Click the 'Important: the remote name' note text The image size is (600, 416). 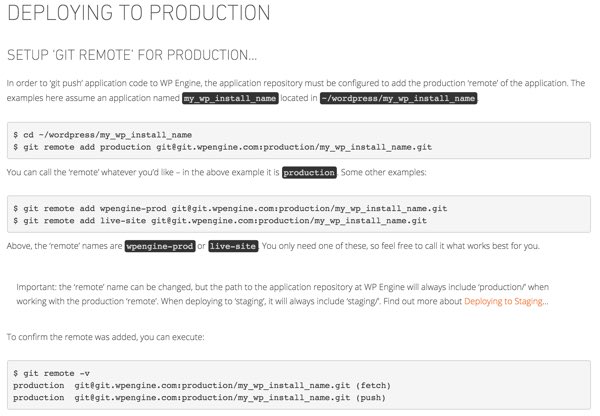282,294
